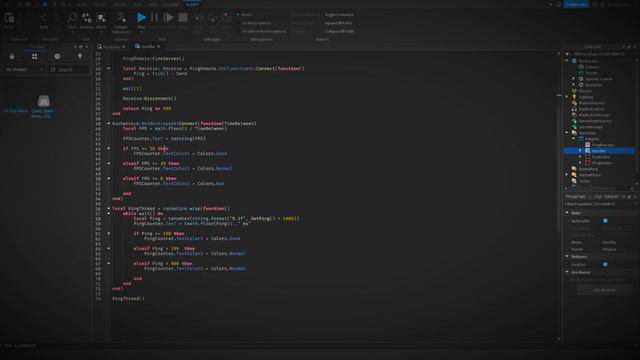Select Camera in the Explorer
This screenshot has height=360, width=640.
(592, 67)
